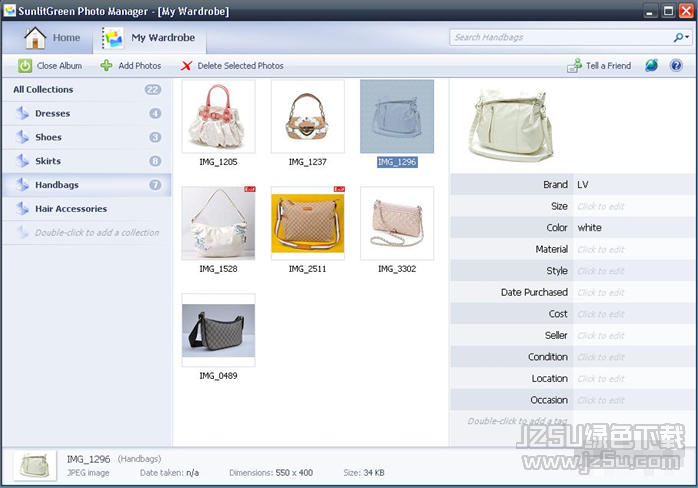
Task: Click 'Double-click to add a tag' row
Action: 517,421
